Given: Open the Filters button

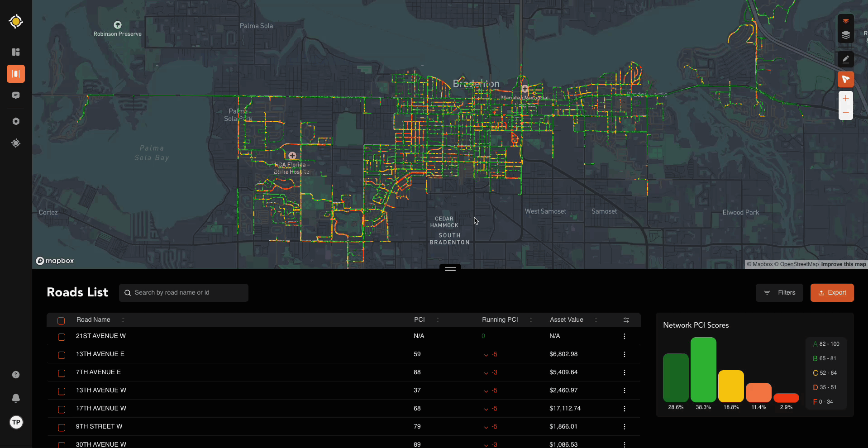Looking at the screenshot, I should click(779, 293).
